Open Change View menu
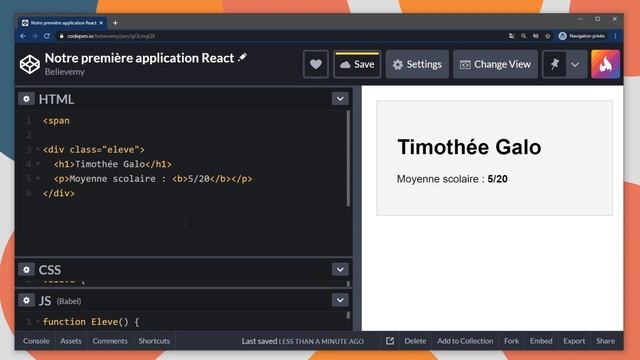The image size is (640, 360). pyautogui.click(x=495, y=64)
